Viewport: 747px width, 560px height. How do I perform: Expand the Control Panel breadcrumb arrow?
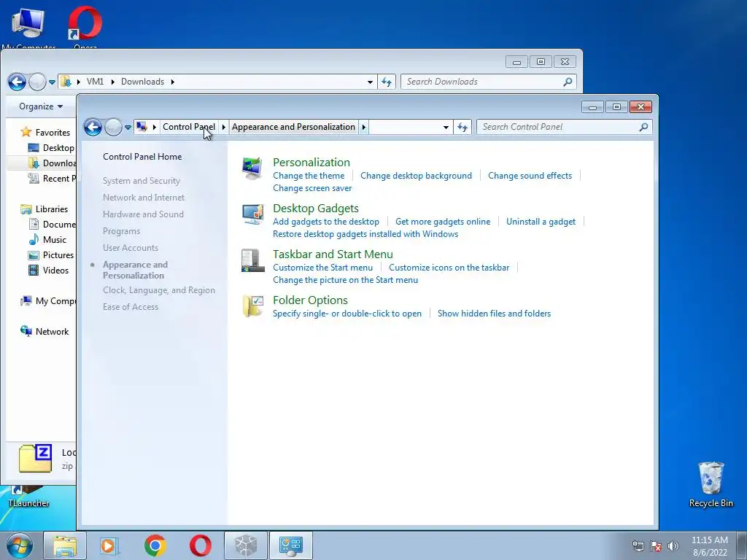[223, 127]
